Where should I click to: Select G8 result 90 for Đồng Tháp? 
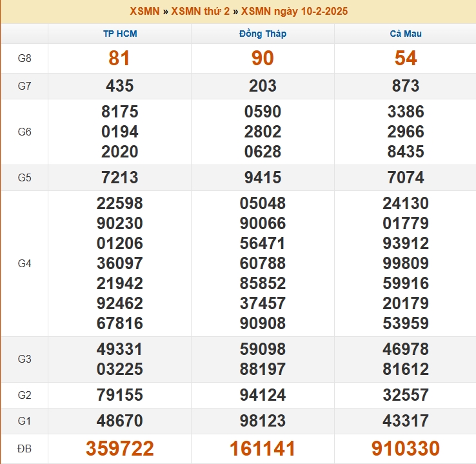(263, 58)
